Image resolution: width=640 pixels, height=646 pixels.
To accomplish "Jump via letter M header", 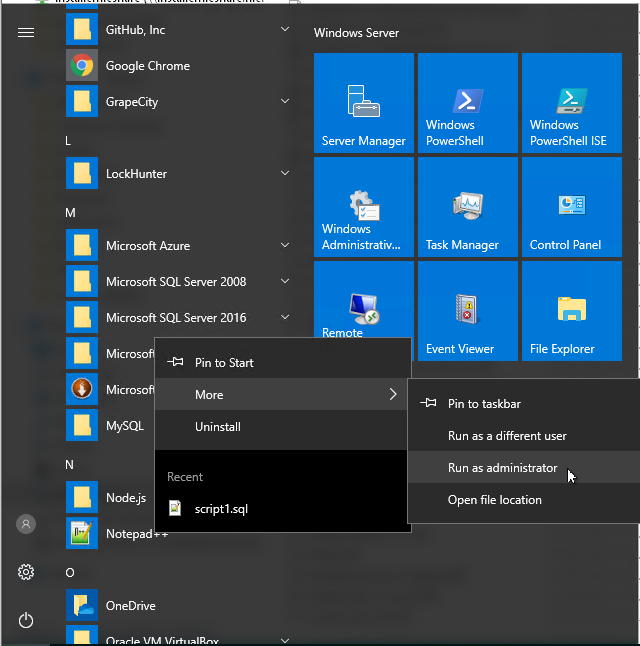I will tap(70, 213).
